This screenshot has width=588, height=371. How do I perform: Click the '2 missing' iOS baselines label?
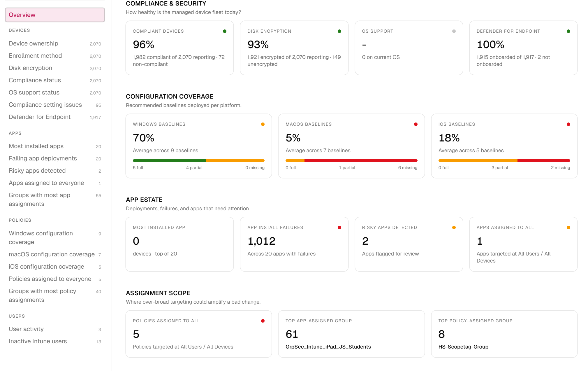[560, 168]
